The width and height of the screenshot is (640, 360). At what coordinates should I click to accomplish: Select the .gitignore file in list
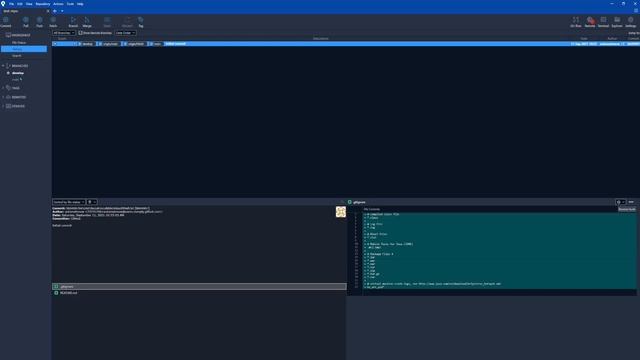(x=199, y=287)
